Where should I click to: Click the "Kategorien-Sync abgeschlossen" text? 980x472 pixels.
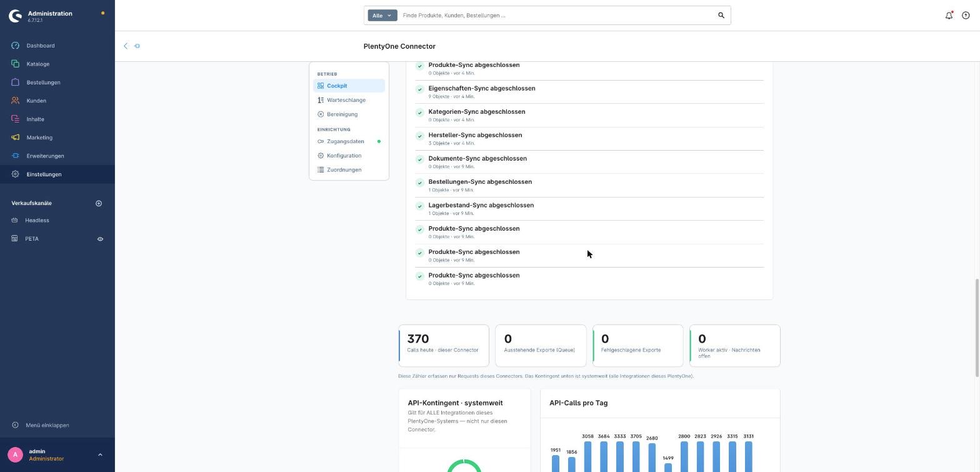pyautogui.click(x=477, y=112)
